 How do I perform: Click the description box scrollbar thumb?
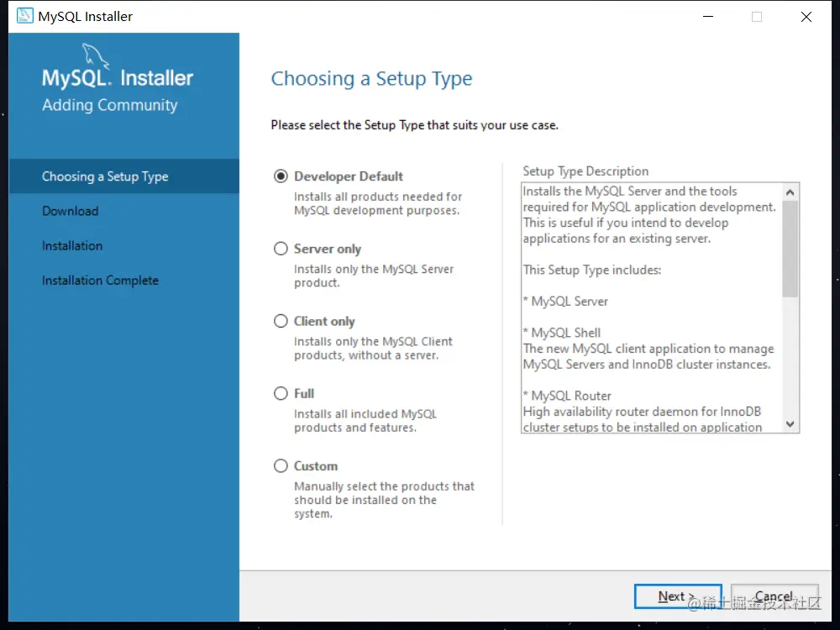point(790,249)
